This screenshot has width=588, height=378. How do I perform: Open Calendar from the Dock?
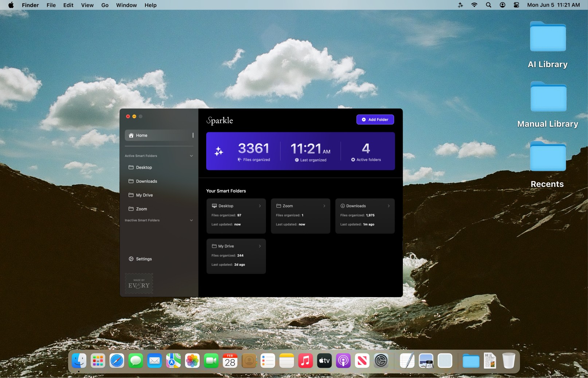[x=230, y=361]
